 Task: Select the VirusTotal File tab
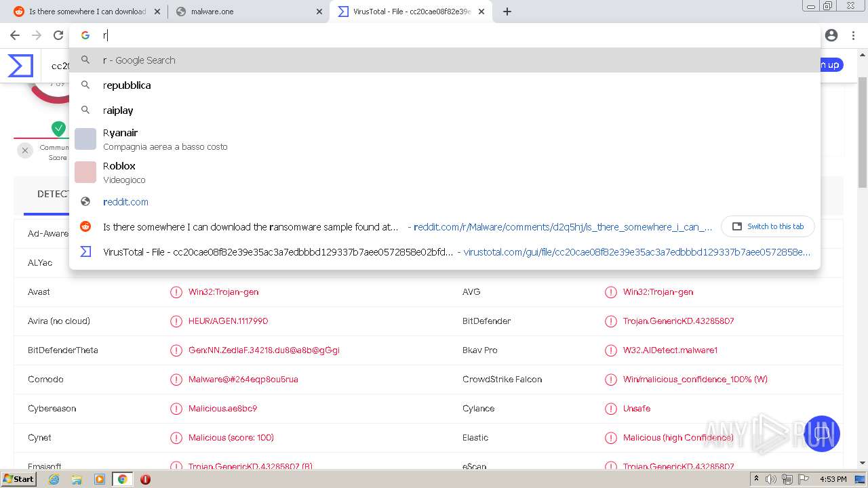pos(411,12)
